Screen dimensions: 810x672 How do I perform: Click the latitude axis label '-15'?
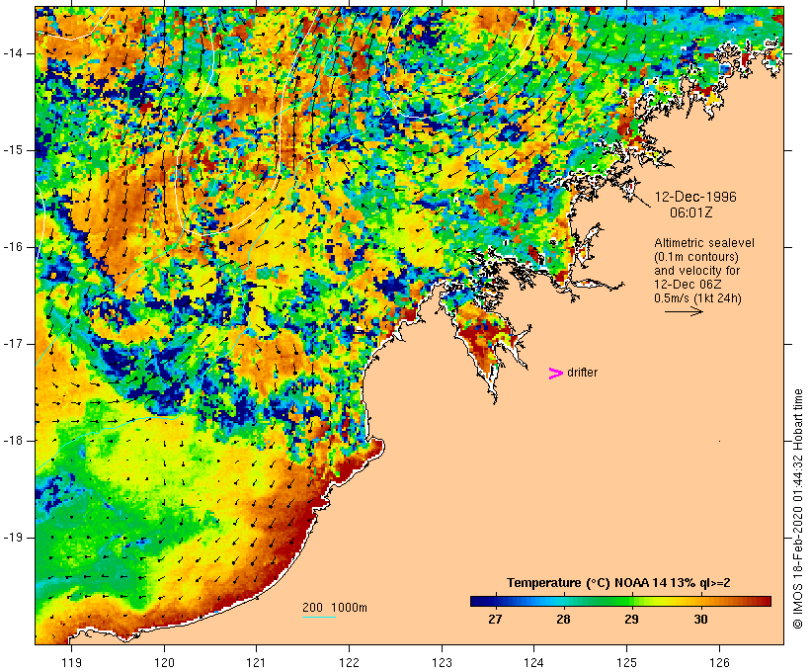12,150
